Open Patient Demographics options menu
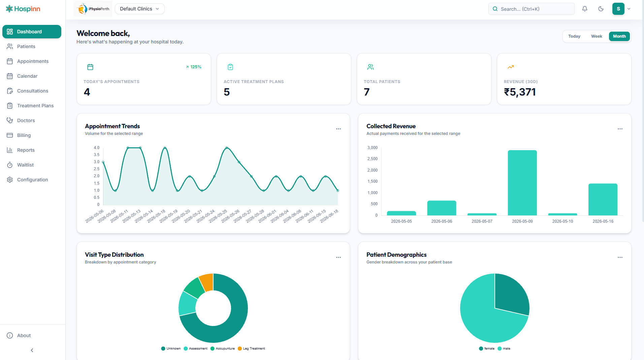The width and height of the screenshot is (644, 360). click(x=620, y=257)
